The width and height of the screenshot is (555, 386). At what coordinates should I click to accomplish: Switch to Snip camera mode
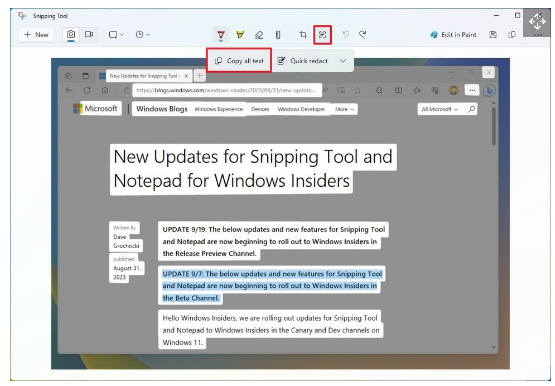coord(71,35)
